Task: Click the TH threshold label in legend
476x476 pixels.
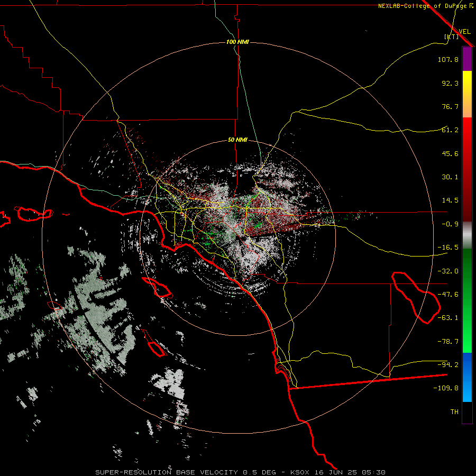Action: [454, 412]
